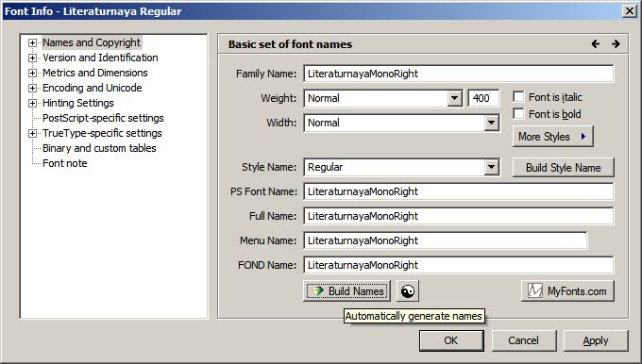
Task: Select Encoding and Unicode in tree
Action: [93, 88]
